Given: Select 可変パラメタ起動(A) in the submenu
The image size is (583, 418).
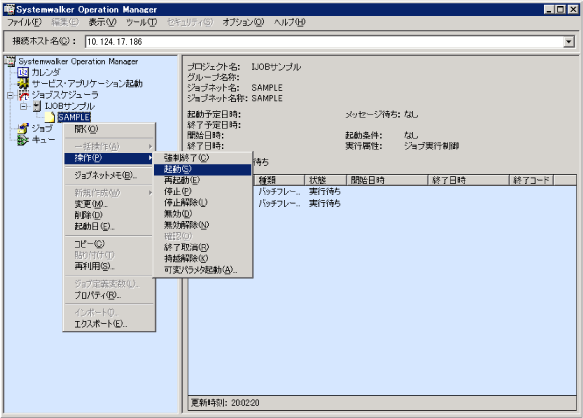Looking at the screenshot, I should pos(203,270).
